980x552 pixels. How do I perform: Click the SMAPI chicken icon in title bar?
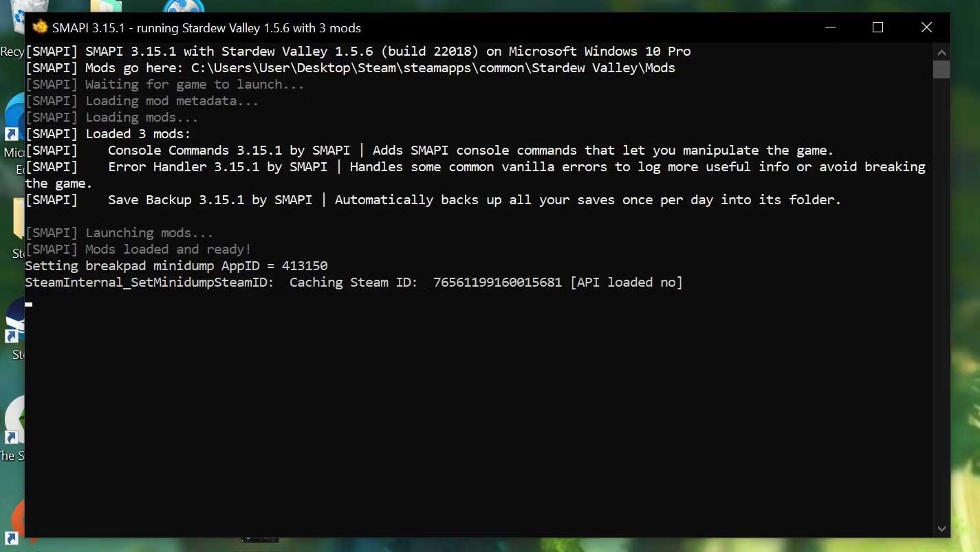pyautogui.click(x=40, y=27)
